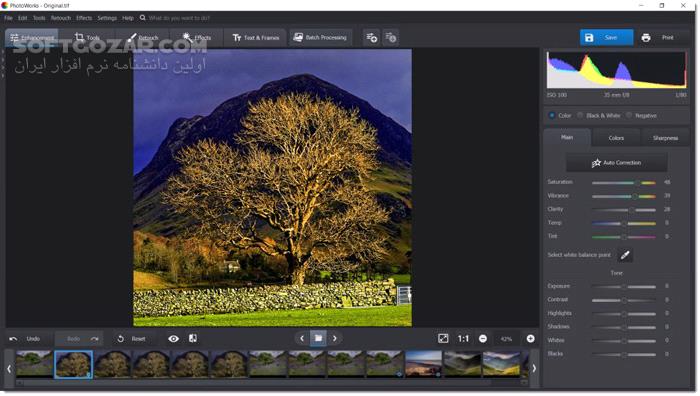Click the printer icon
The width and height of the screenshot is (700, 396).
[646, 38]
